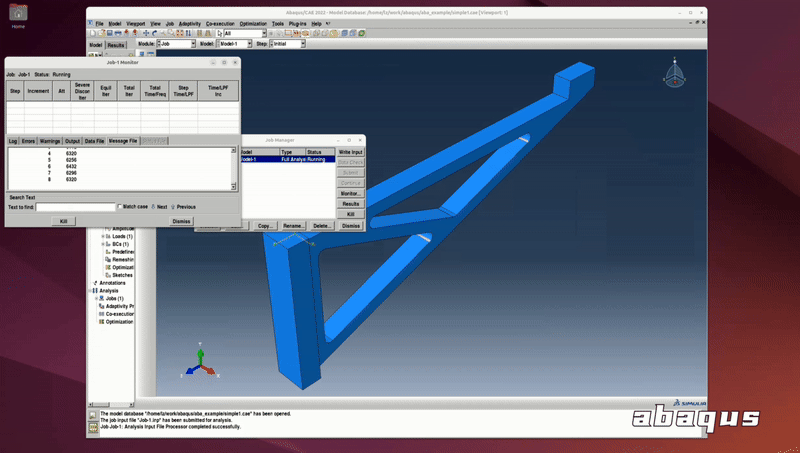Click the command line interface icon
This screenshot has width=800, height=453.
pos(93,427)
